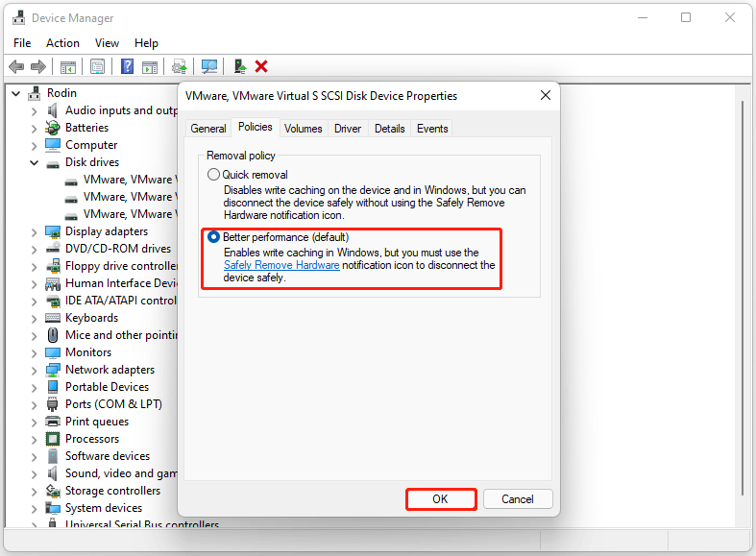Screen dimensions: 756x556
Task: Click the Show/Hide Action Pane toolbar icon
Action: click(x=150, y=66)
